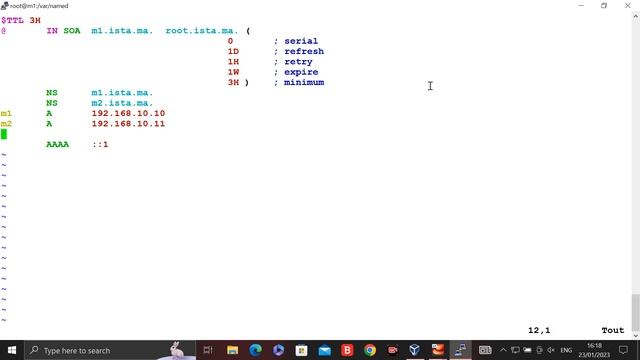Open the Mail app from the taskbar

(324, 350)
